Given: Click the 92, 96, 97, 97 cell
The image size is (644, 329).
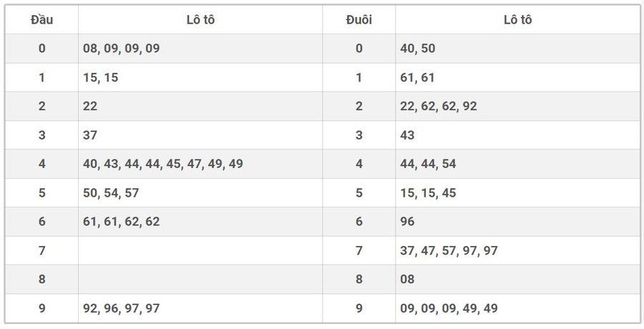Looking at the screenshot, I should point(122,308).
